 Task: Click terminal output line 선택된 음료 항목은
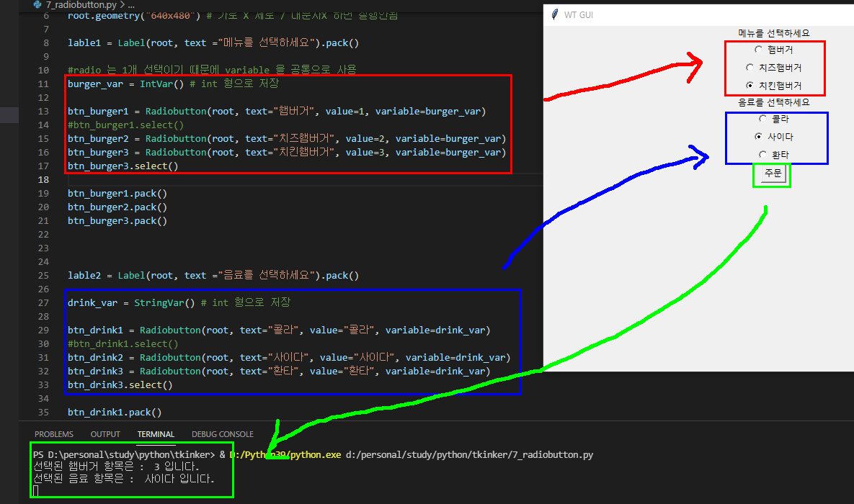click(124, 478)
